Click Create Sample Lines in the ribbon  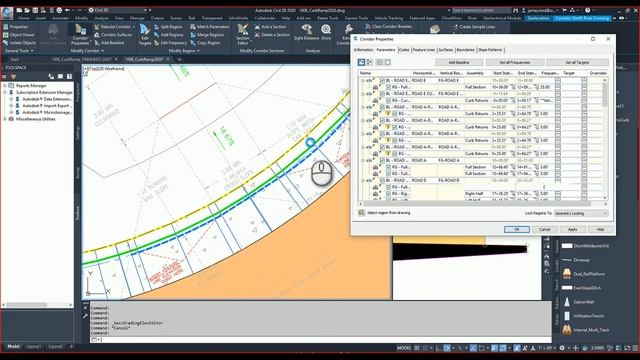click(x=473, y=27)
